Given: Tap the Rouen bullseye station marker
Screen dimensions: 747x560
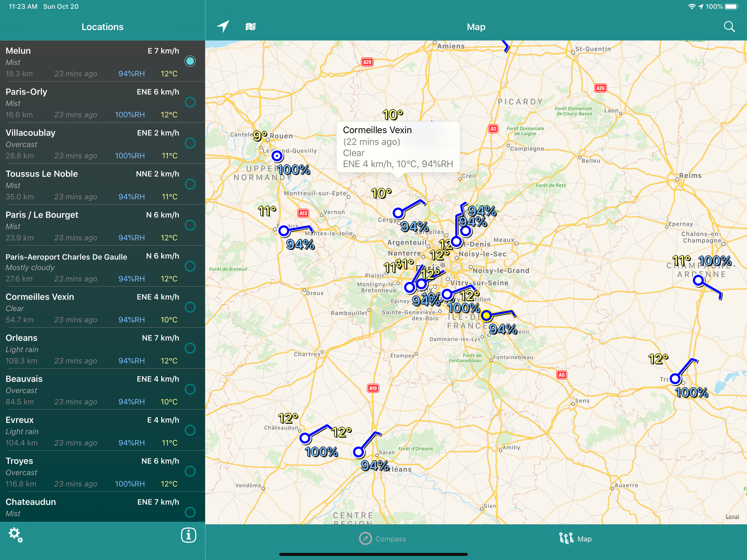Looking at the screenshot, I should tap(277, 156).
